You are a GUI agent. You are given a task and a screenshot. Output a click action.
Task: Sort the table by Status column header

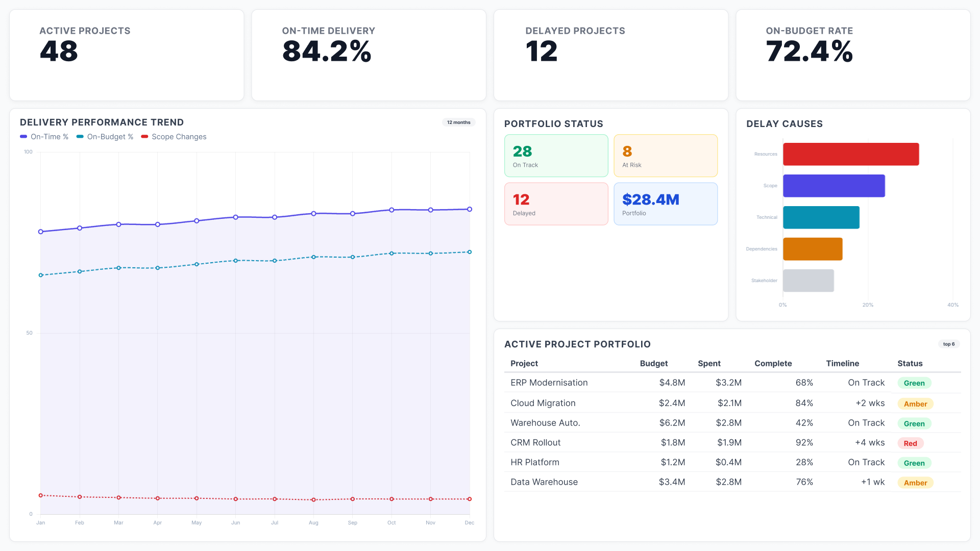910,363
